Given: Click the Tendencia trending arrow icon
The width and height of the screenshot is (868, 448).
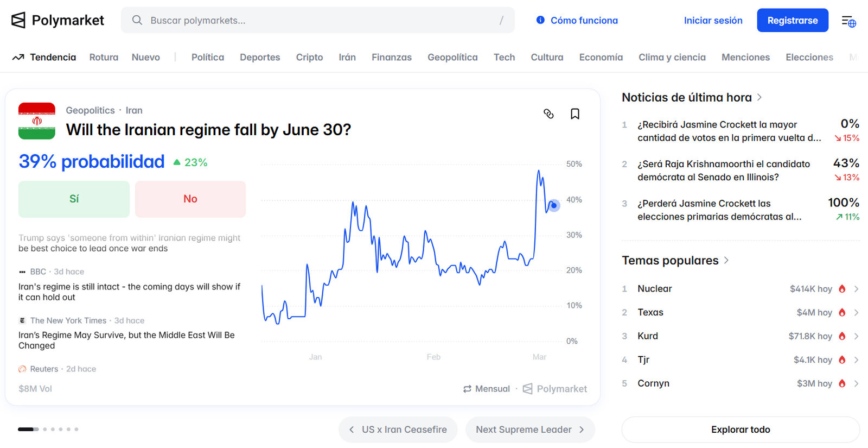Looking at the screenshot, I should pos(18,57).
